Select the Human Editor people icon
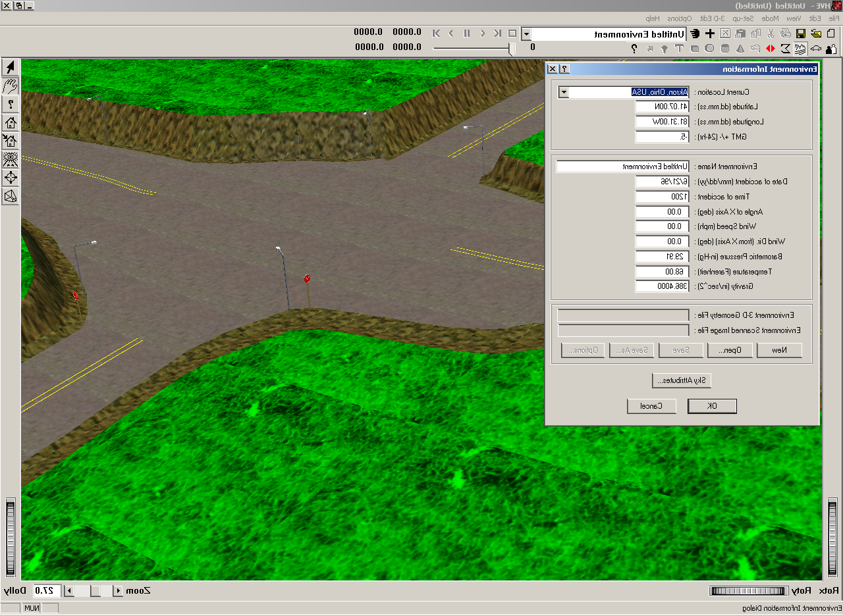The image size is (843, 616). (830, 48)
